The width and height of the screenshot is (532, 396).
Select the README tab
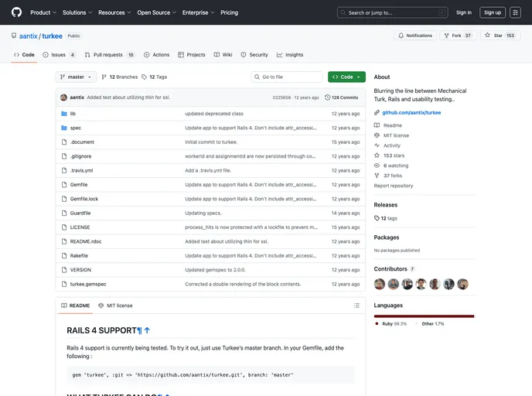coord(75,306)
